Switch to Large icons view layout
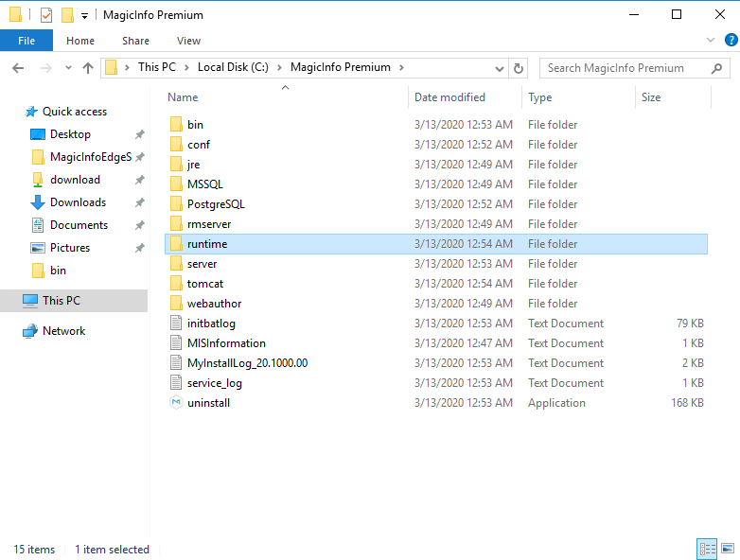Viewport: 740px width, 560px height. [728, 550]
